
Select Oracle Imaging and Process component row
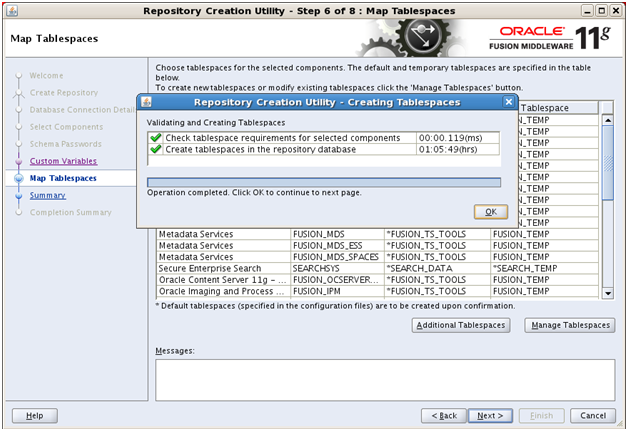coord(223,291)
